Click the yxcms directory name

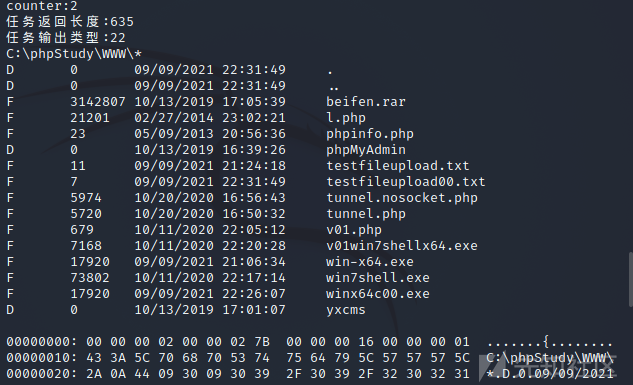click(x=346, y=310)
